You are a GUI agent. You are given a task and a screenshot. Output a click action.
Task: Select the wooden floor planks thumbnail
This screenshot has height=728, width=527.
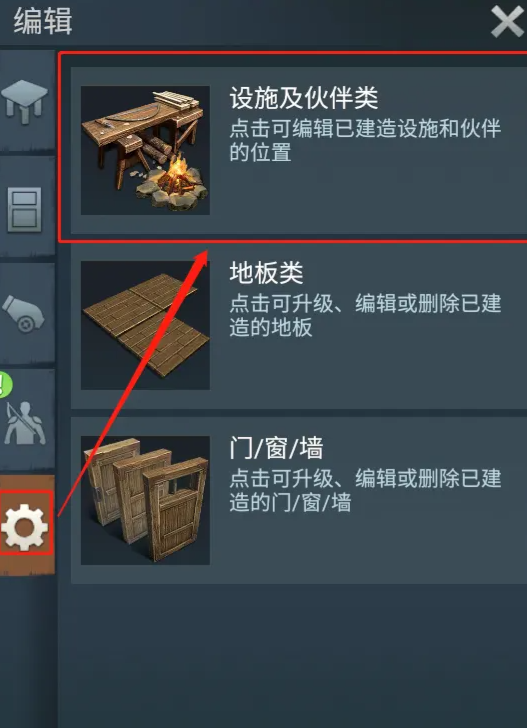pyautogui.click(x=145, y=325)
